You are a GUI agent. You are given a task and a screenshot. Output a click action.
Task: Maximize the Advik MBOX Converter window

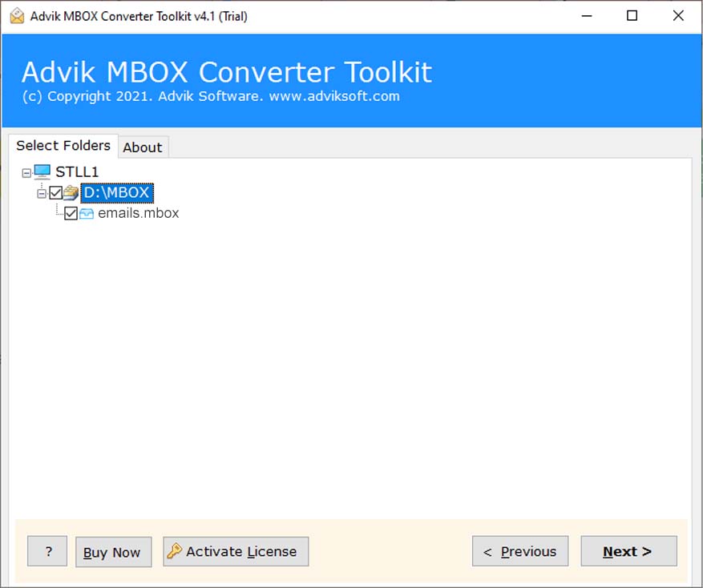(x=632, y=16)
